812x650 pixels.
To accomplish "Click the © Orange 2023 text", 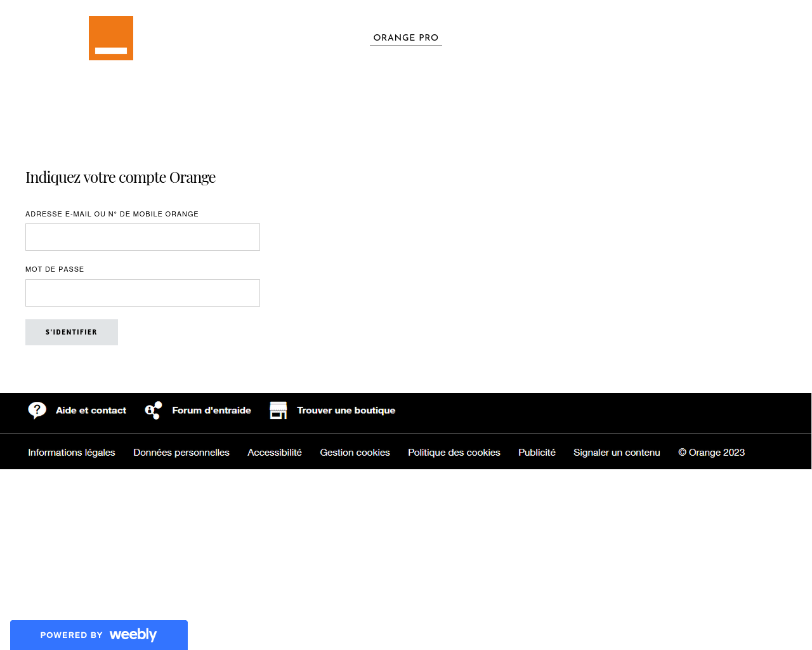I will pyautogui.click(x=711, y=453).
